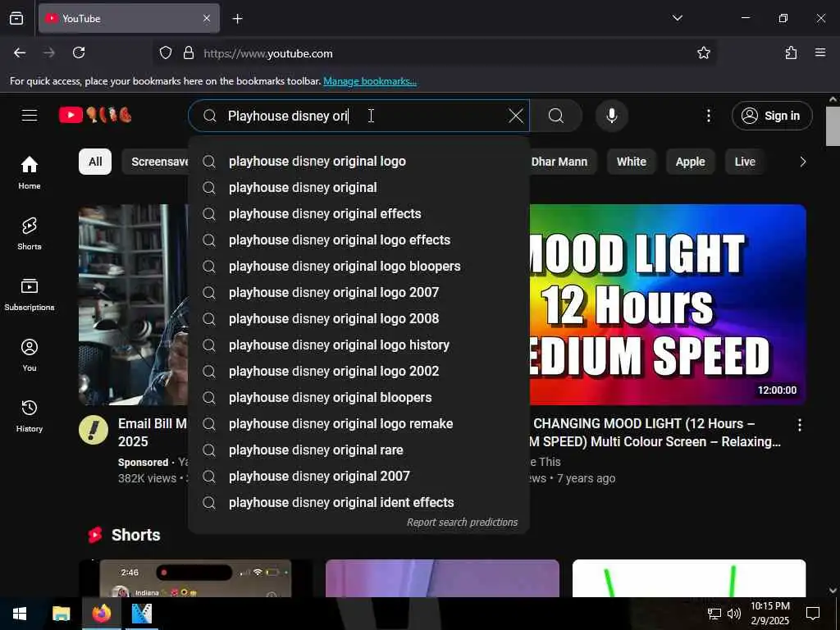The image size is (840, 630).
Task: Open YouTube settings three-dot menu
Action: click(708, 116)
